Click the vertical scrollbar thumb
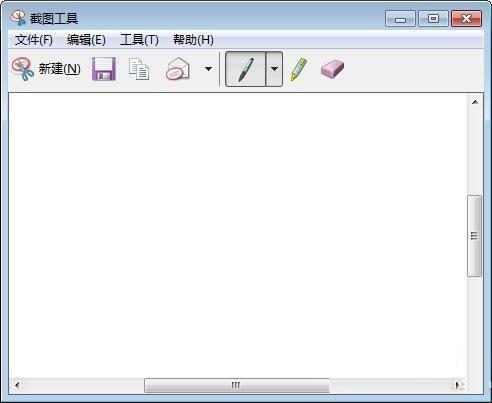The width and height of the screenshot is (492, 403). click(x=475, y=236)
